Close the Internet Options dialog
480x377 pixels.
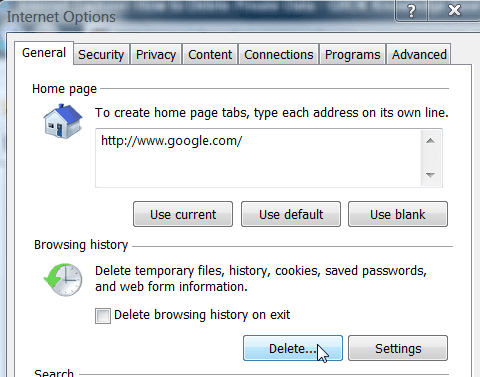[454, 11]
